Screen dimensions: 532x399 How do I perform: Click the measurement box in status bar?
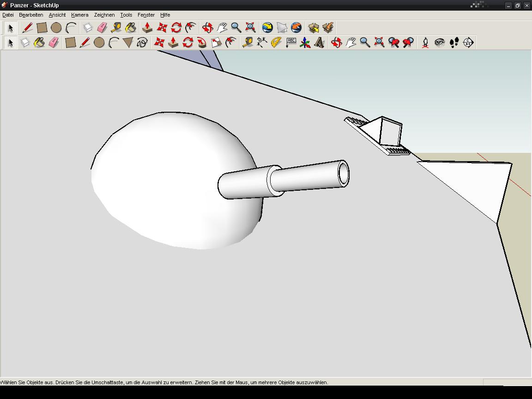tap(507, 382)
